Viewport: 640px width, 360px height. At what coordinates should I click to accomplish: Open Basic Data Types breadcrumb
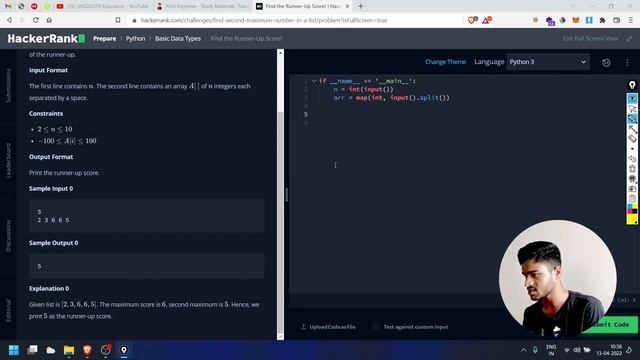click(178, 38)
